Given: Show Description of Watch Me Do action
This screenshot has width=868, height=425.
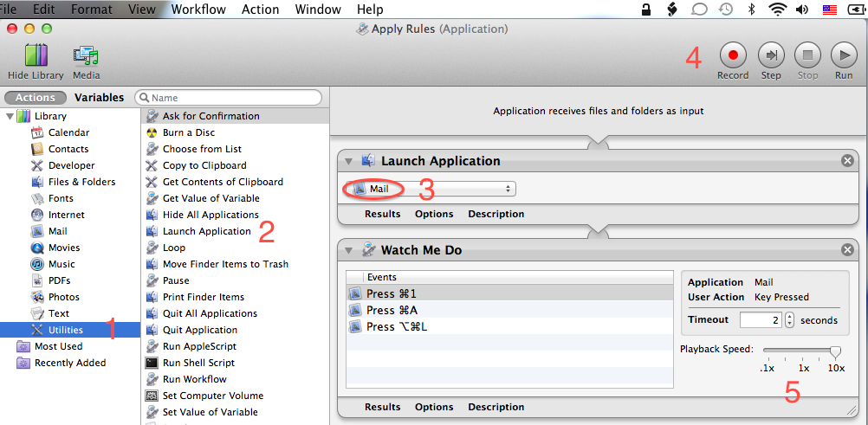Looking at the screenshot, I should (496, 408).
